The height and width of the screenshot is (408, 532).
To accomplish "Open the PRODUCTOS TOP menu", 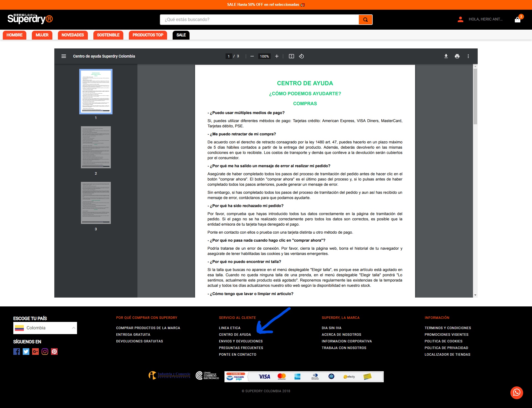I will (148, 35).
